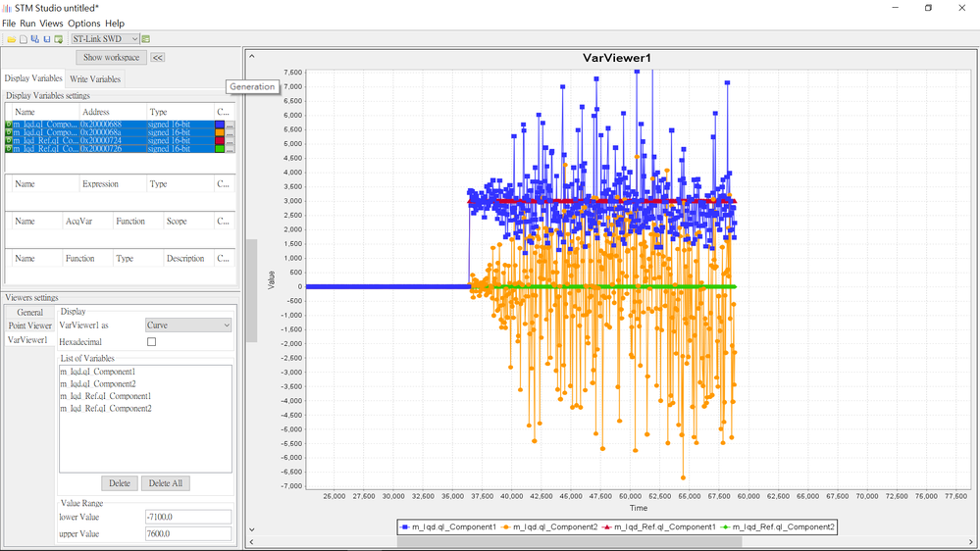Click the orange color swatch on the 0x2000068a row

coord(220,133)
